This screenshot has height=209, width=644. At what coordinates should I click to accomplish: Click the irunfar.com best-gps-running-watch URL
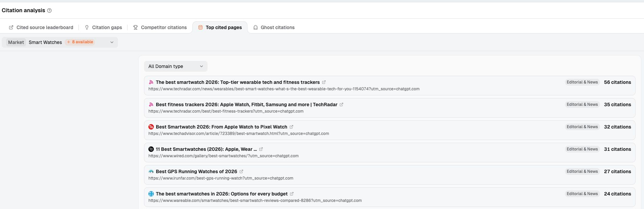point(221,178)
